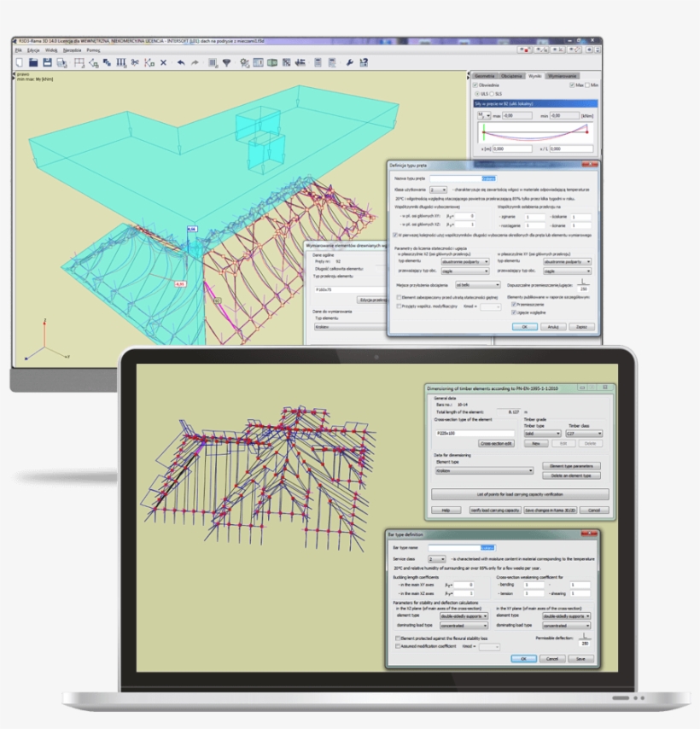
Task: Switch to the Geometria tab
Action: 484,76
